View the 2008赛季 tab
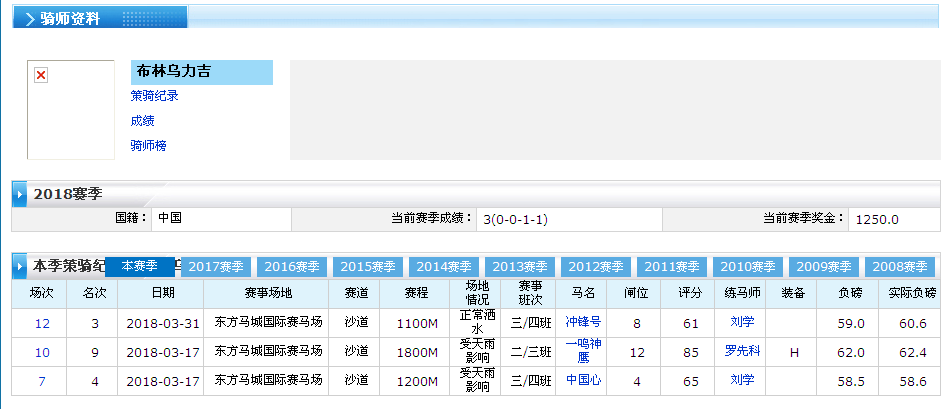Screen dimensions: 951x409 tap(900, 267)
